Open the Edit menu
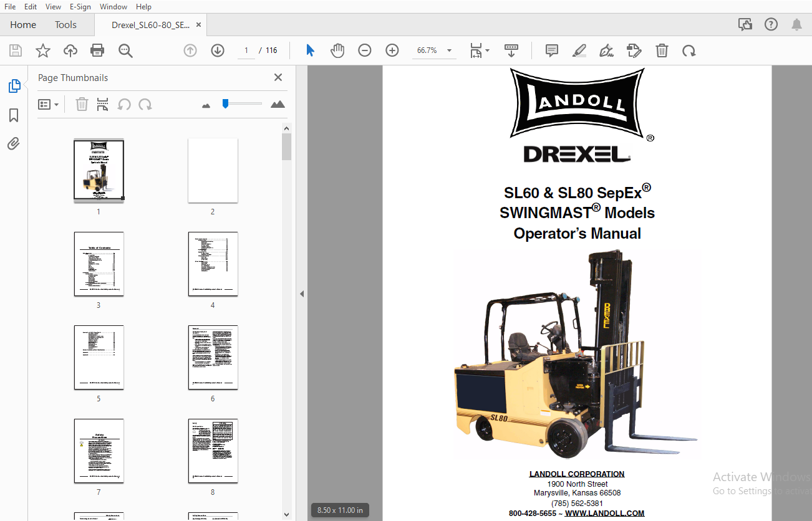 (31, 6)
